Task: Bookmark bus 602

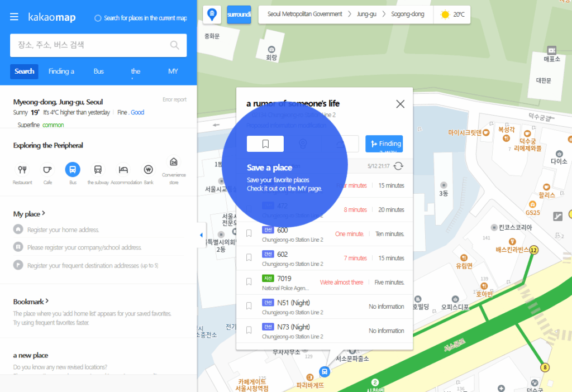Action: [249, 257]
